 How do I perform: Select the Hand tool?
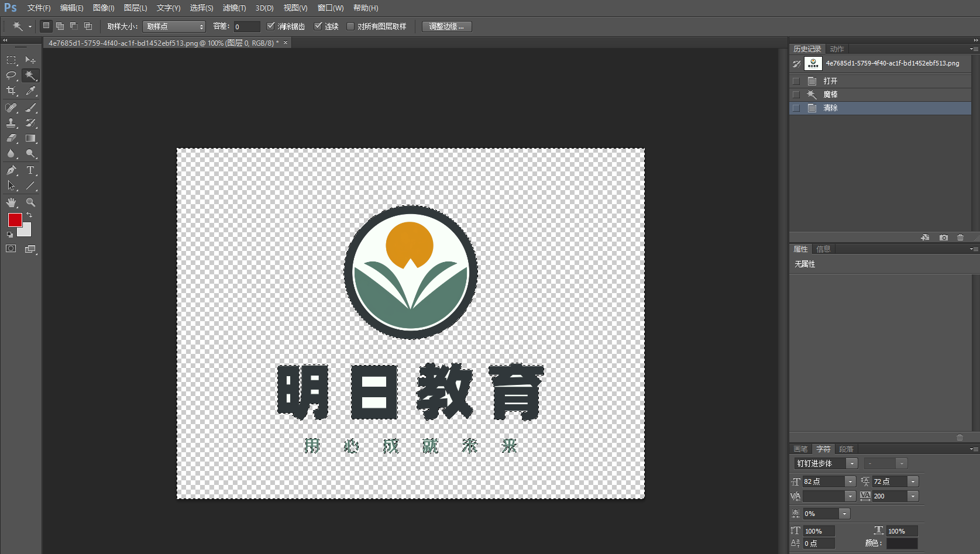11,202
